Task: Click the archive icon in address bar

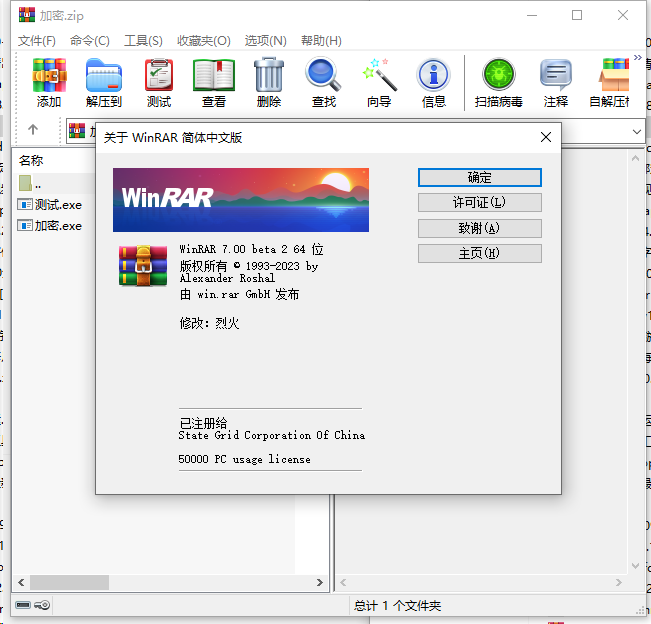Action: (x=77, y=130)
